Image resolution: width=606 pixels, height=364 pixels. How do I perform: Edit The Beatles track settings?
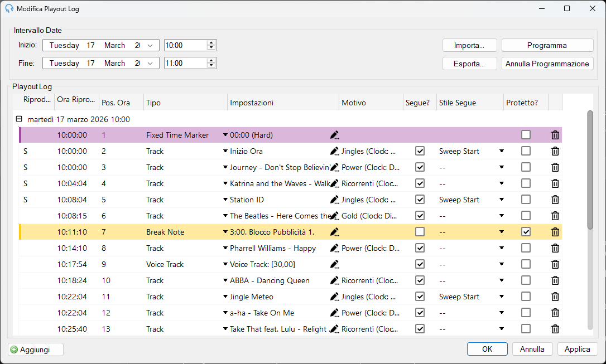[x=335, y=216]
